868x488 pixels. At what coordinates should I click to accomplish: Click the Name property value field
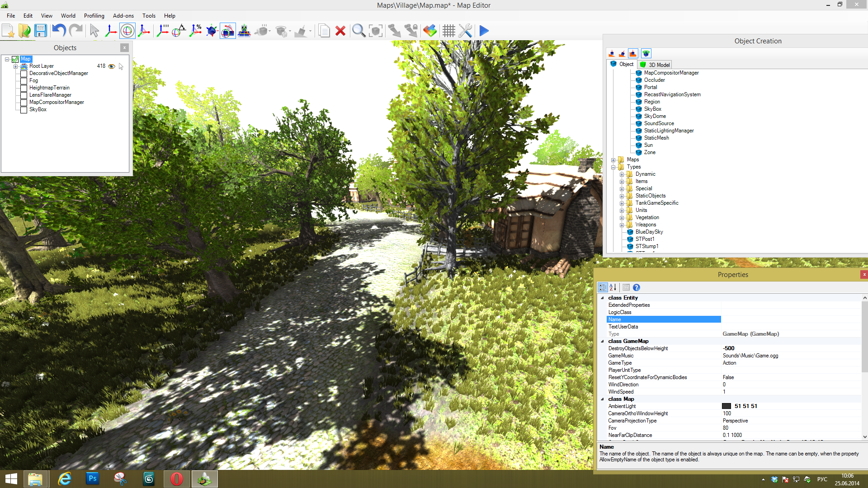[x=791, y=319]
